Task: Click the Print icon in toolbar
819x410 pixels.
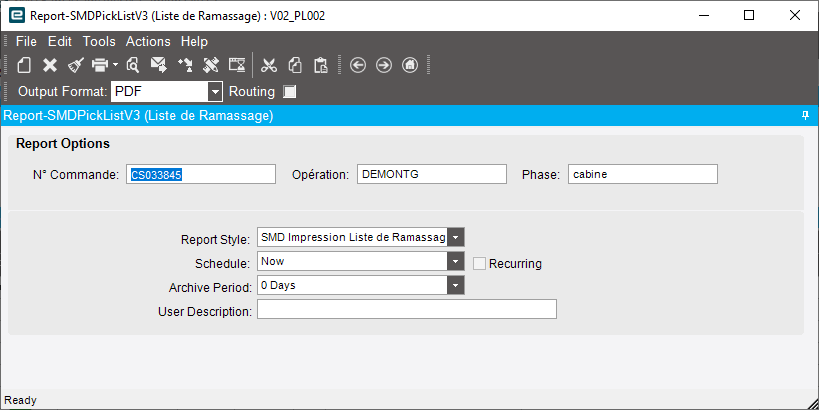Action: pos(100,65)
